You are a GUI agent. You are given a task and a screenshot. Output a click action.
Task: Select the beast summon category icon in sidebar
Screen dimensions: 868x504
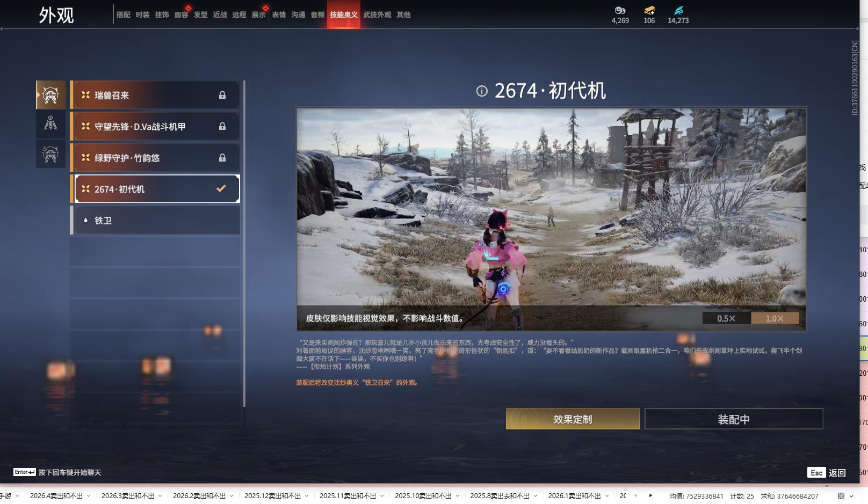point(50,95)
